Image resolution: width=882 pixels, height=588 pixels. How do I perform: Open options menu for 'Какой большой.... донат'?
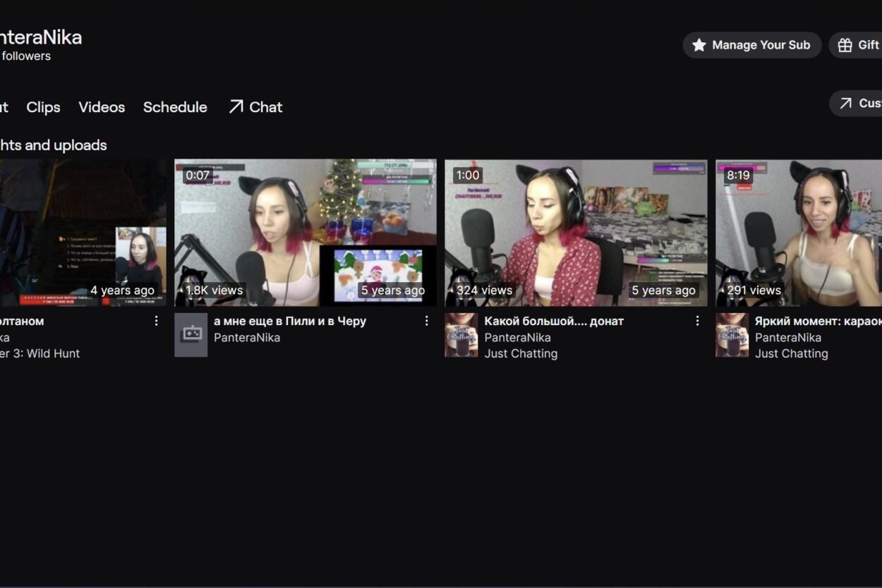(697, 321)
